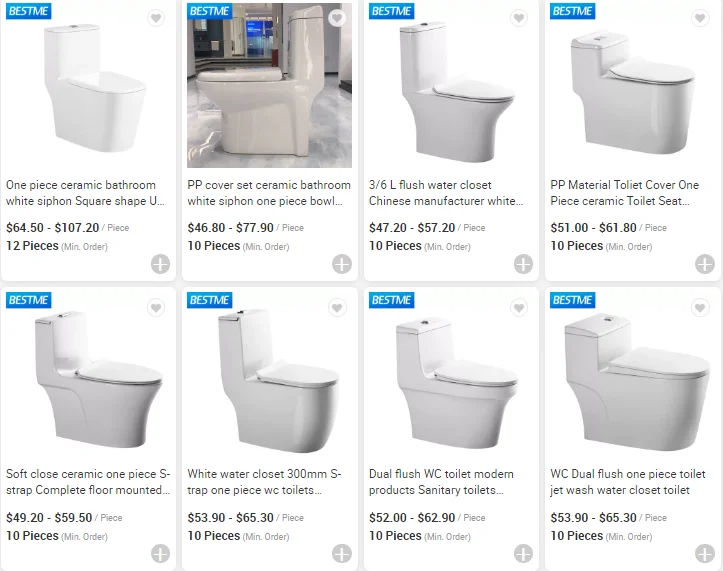Click plus icon on PP Material Toilet Cover
Viewport: 723px width, 571px height.
coord(704,264)
